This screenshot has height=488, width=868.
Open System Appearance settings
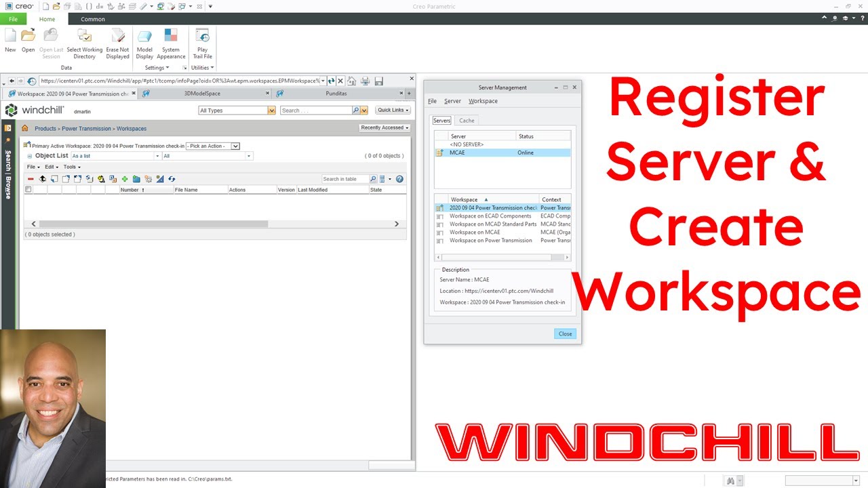click(171, 43)
